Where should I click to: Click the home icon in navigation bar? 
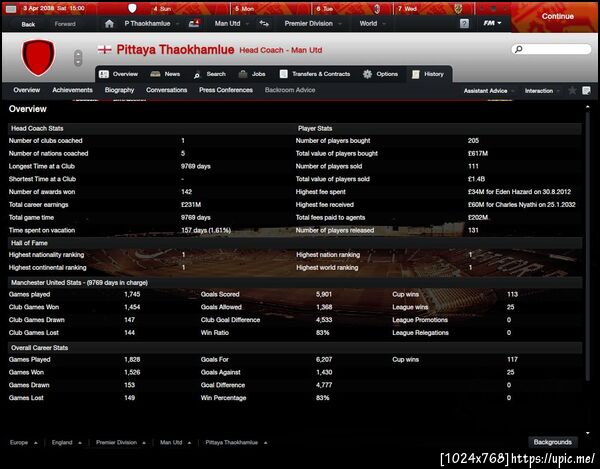pyautogui.click(x=109, y=24)
